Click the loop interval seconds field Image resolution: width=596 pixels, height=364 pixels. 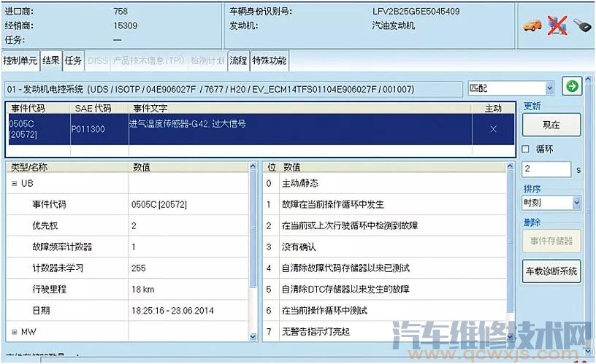(546, 169)
